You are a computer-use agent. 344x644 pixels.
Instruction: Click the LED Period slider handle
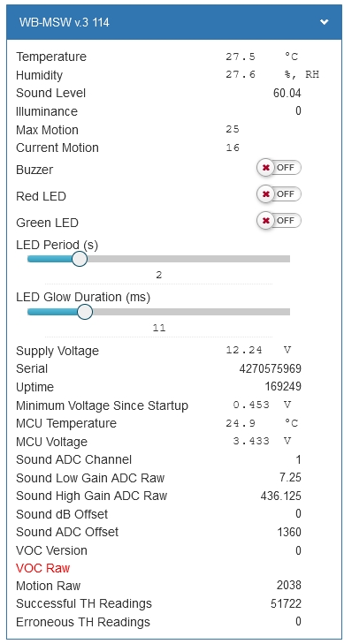(x=79, y=259)
